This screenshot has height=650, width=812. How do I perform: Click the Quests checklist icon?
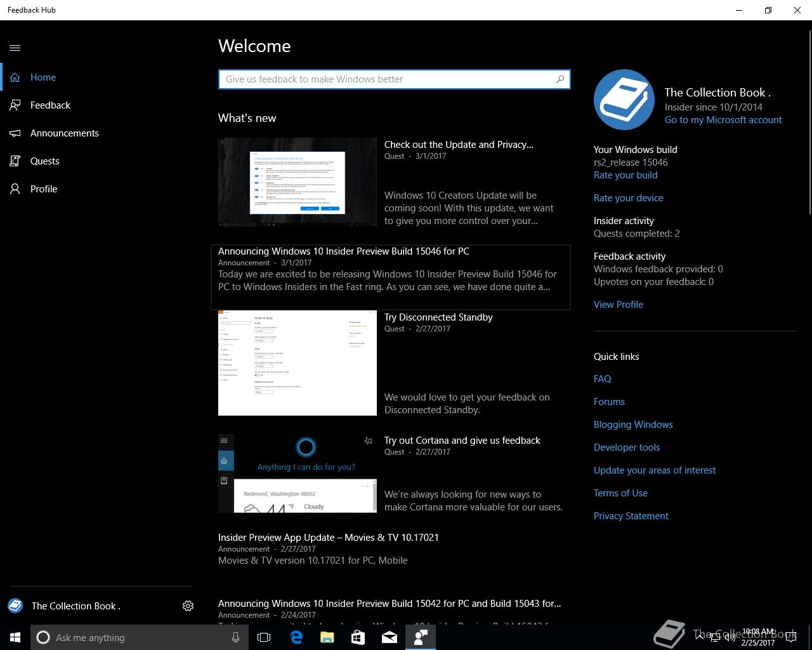pyautogui.click(x=15, y=161)
